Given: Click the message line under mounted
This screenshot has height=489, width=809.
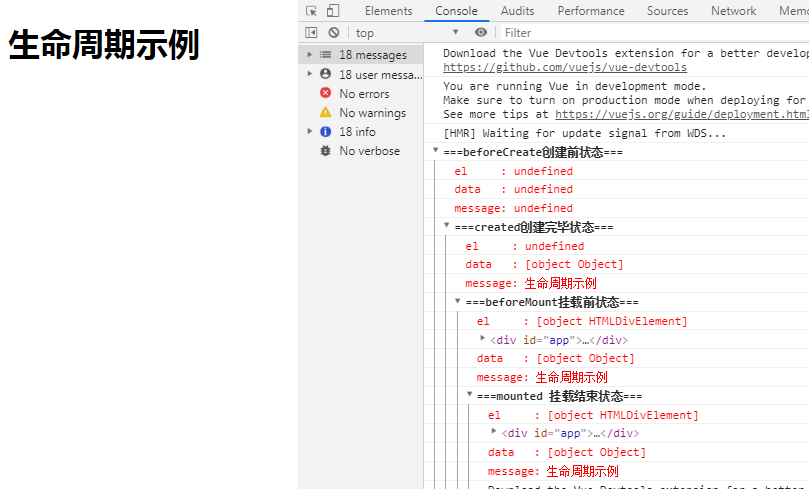Looking at the screenshot, I should [553, 471].
